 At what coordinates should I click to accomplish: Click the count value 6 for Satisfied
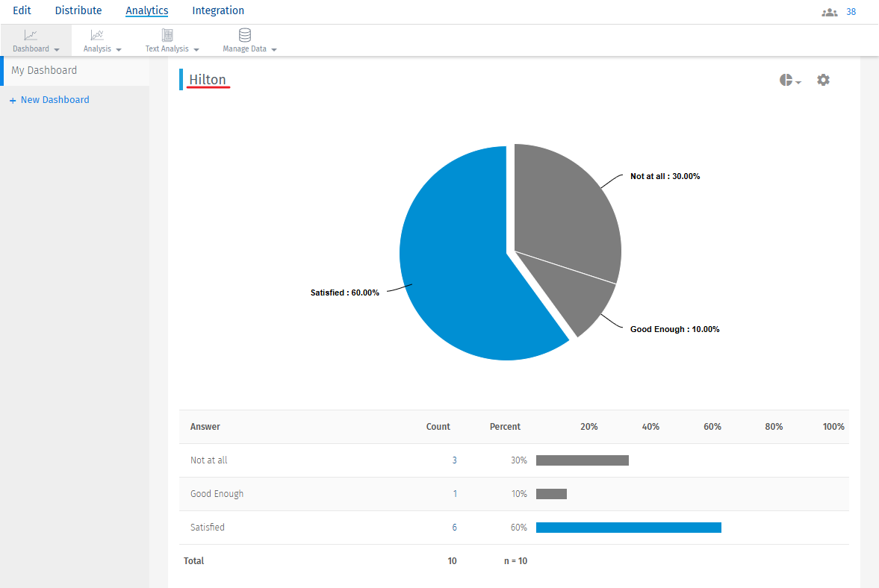coord(454,527)
